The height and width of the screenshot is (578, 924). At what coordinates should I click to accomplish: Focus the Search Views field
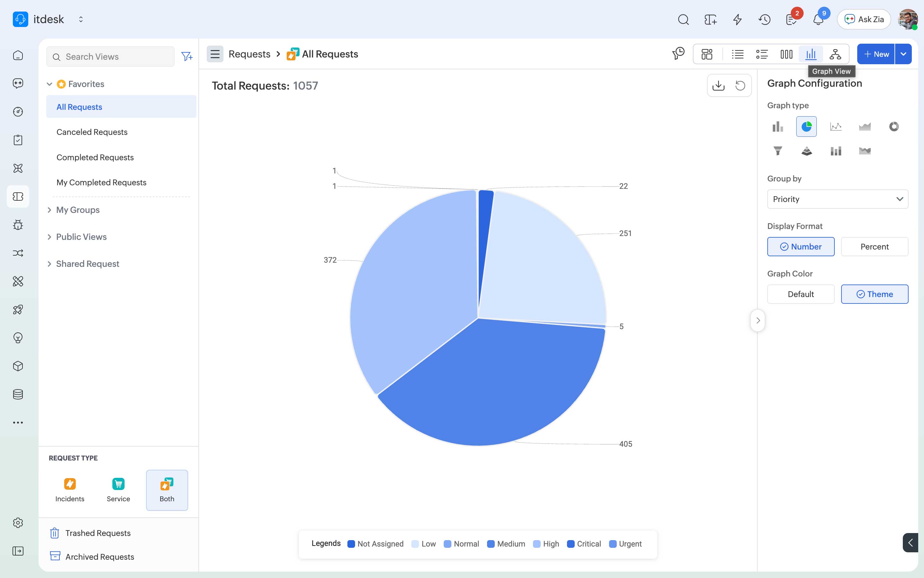point(110,57)
